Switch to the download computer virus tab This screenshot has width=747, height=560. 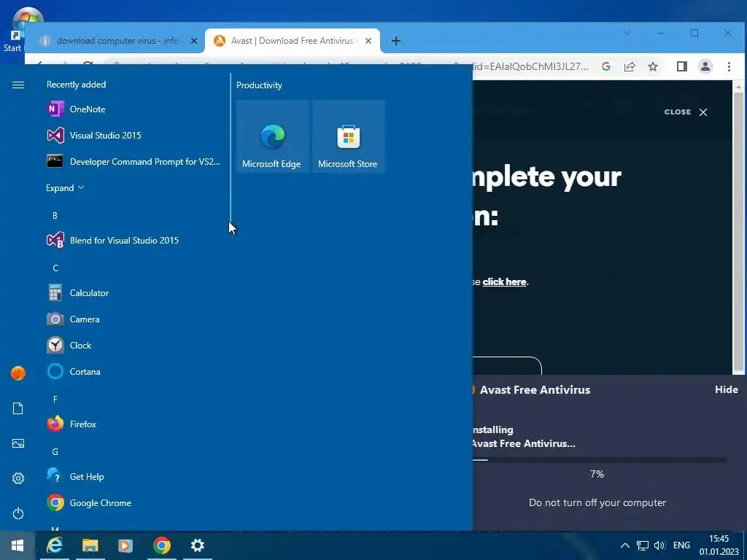click(x=117, y=41)
